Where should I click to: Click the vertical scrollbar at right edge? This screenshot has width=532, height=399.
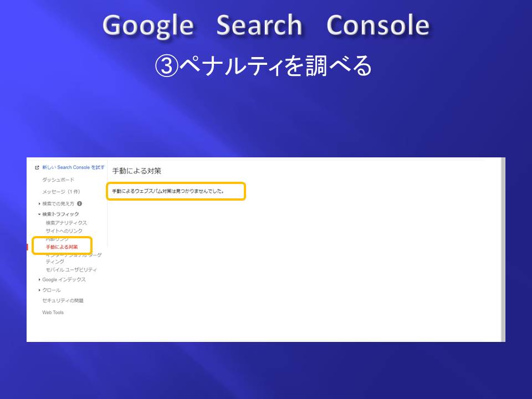(503, 249)
